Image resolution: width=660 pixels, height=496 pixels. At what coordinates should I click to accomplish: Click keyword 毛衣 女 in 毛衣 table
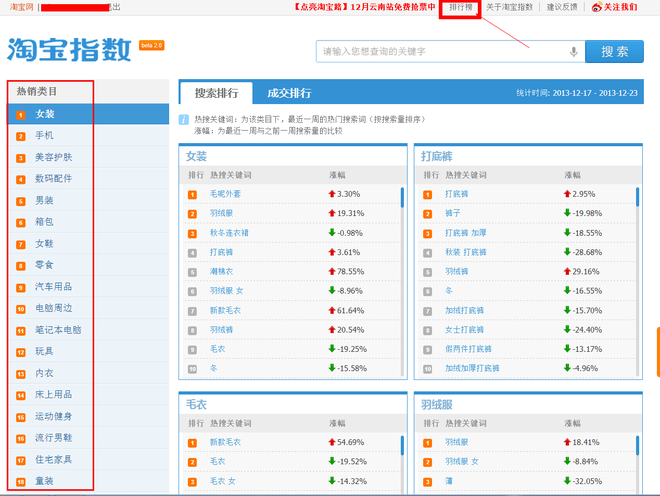(x=223, y=481)
